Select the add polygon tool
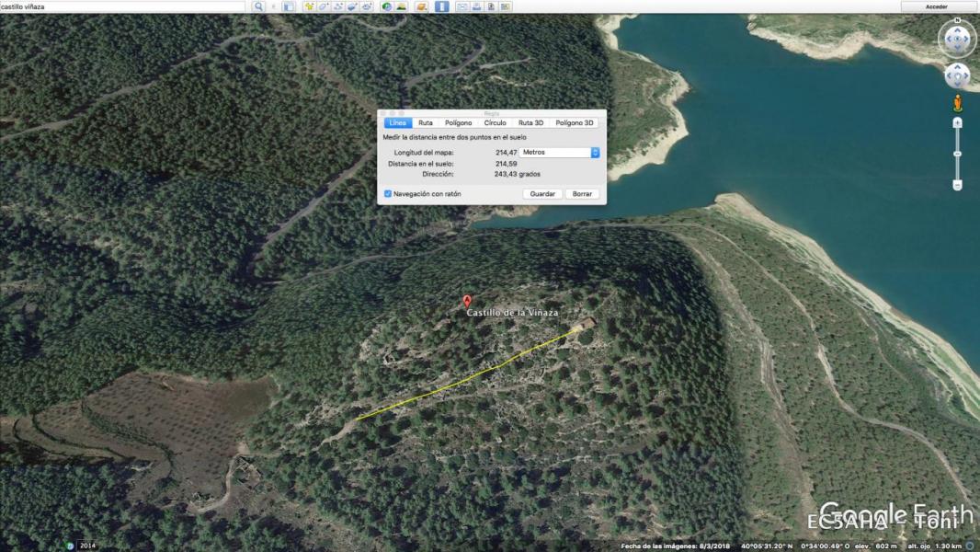 [324, 6]
